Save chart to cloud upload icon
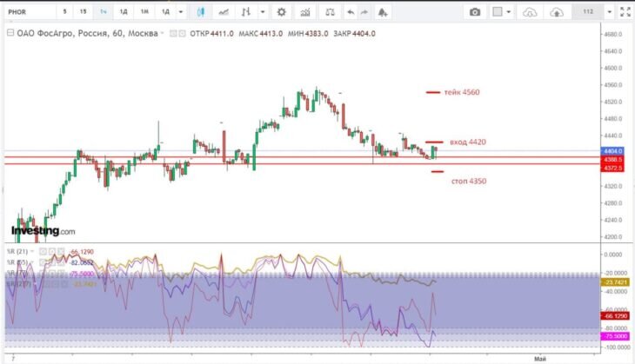Image resolution: width=635 pixels, height=364 pixels. click(557, 12)
